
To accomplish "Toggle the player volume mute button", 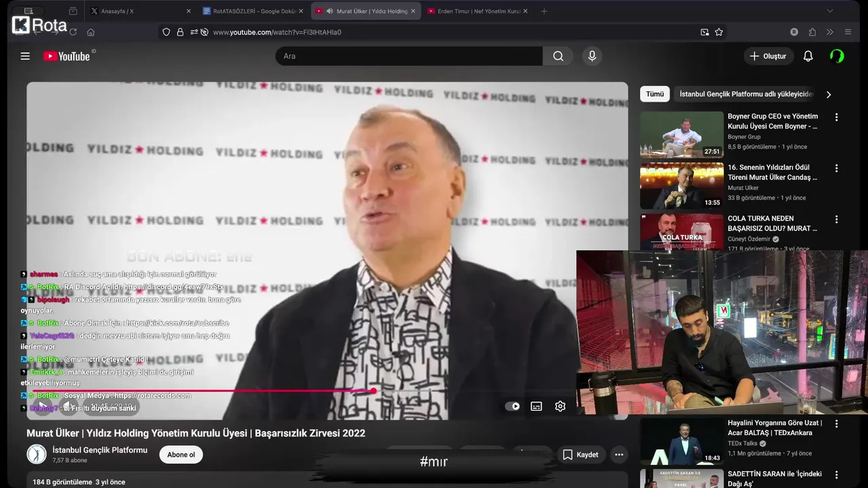I will 68,407.
